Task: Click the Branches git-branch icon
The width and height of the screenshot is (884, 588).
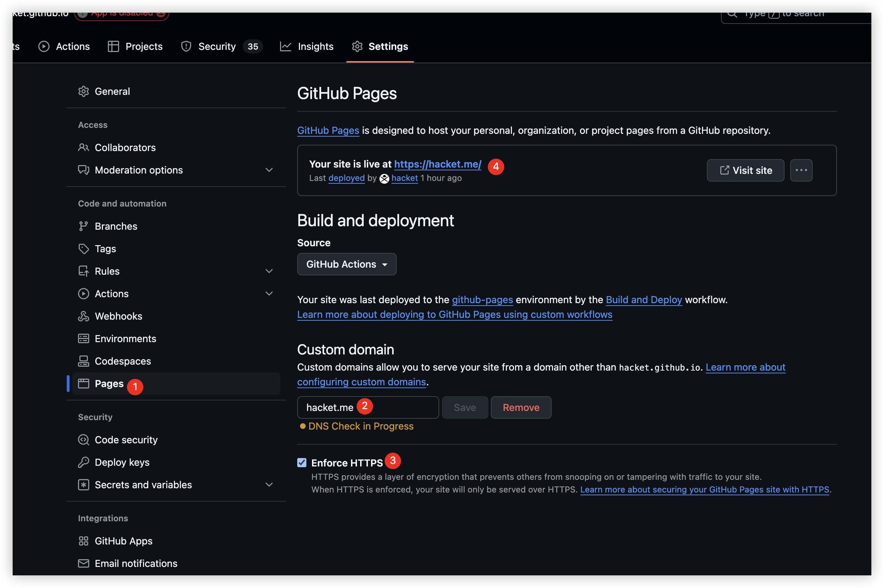Action: (83, 226)
